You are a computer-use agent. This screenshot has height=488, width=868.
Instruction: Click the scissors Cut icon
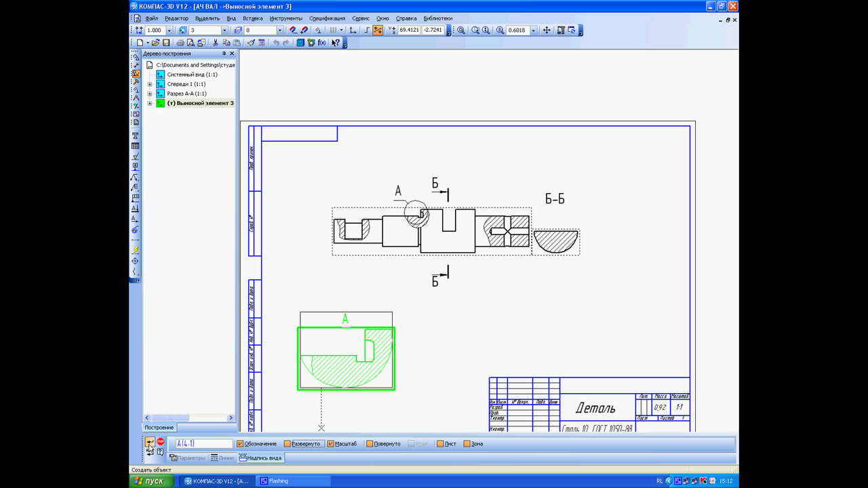[216, 43]
